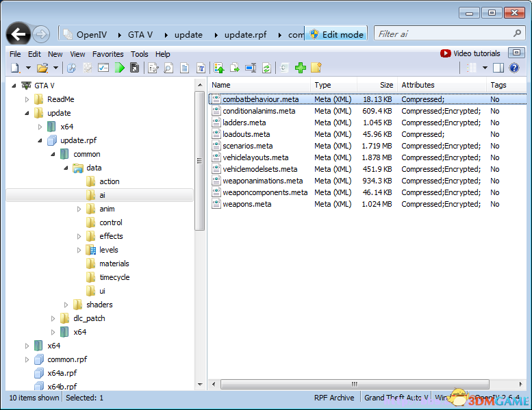Sort by the Attributes column header
This screenshot has width=532, height=410.
pyautogui.click(x=442, y=85)
